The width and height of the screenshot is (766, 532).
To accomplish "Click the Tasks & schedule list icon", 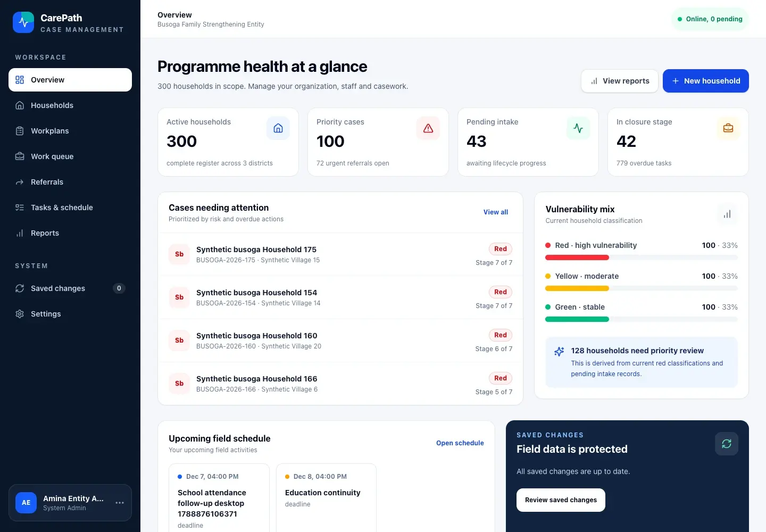I will 20,207.
